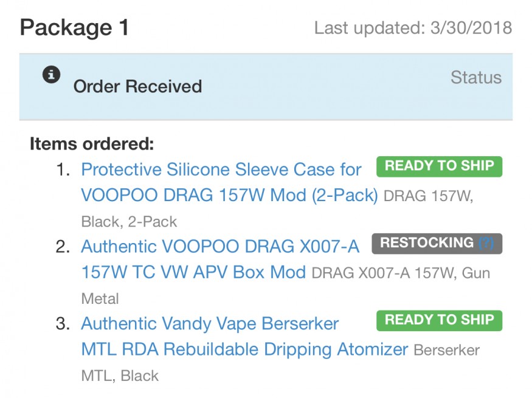Click READY TO SHIP badge for Silicone Sleeve
The height and width of the screenshot is (398, 532).
click(x=439, y=166)
